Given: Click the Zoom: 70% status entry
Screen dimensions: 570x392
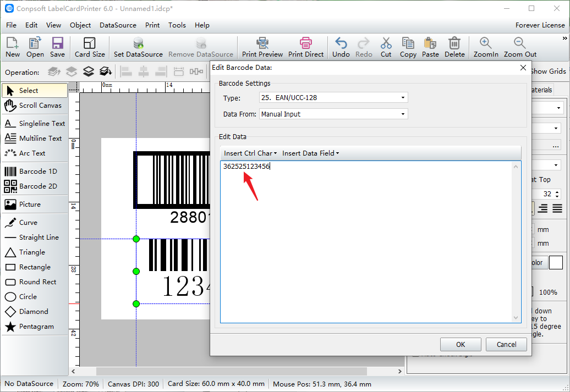Looking at the screenshot, I should [x=81, y=384].
